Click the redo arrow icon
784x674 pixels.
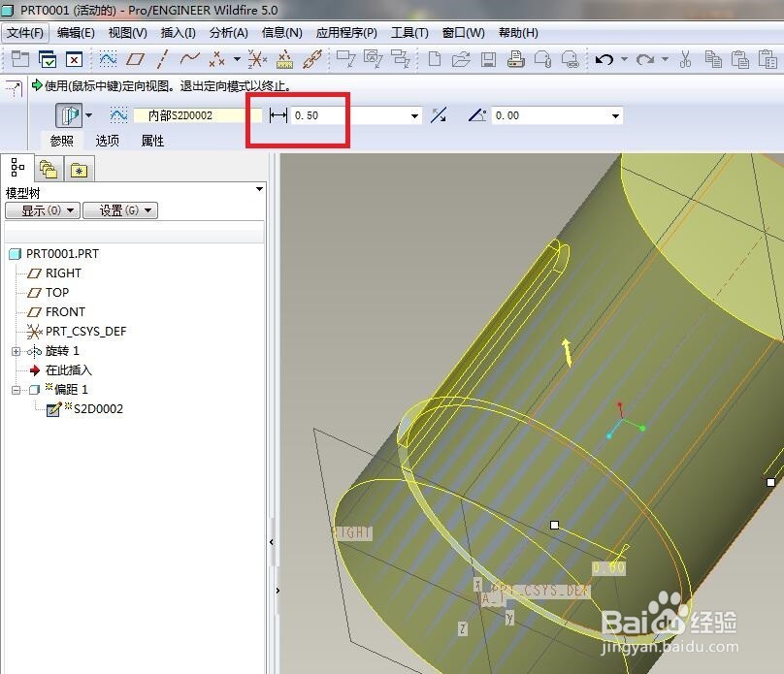tap(645, 59)
